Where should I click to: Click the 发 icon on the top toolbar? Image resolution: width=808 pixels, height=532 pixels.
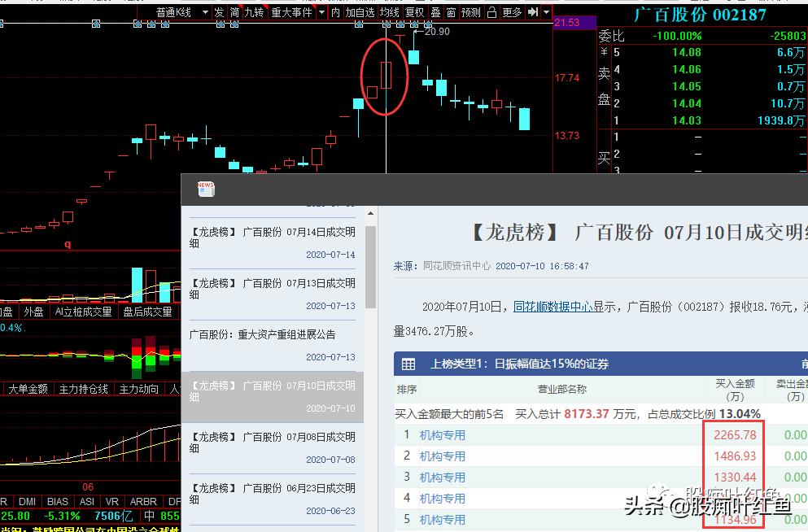(x=218, y=12)
